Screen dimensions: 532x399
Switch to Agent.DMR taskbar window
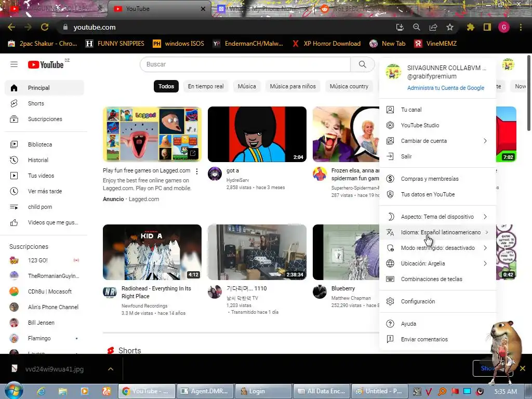coord(205,391)
